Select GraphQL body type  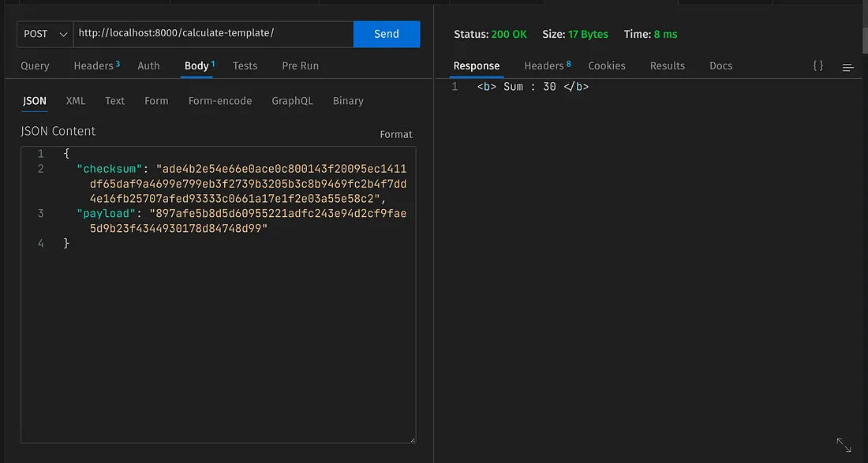coord(292,101)
